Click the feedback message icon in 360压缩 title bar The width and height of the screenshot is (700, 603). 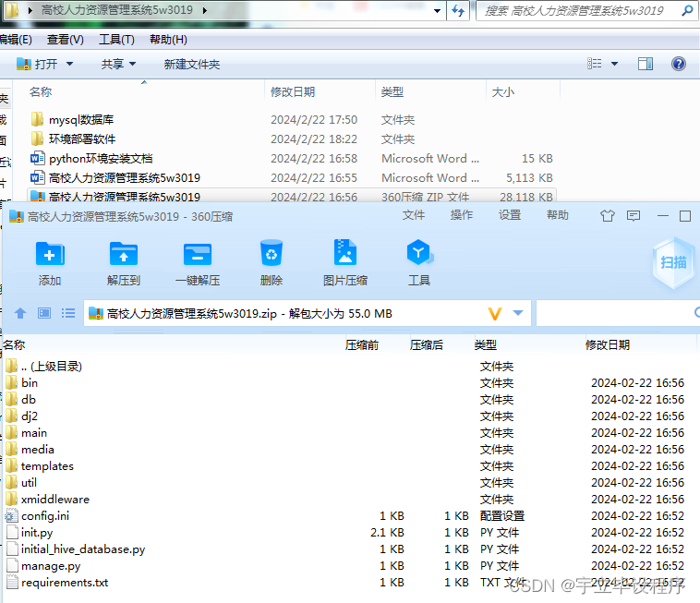coord(633,216)
